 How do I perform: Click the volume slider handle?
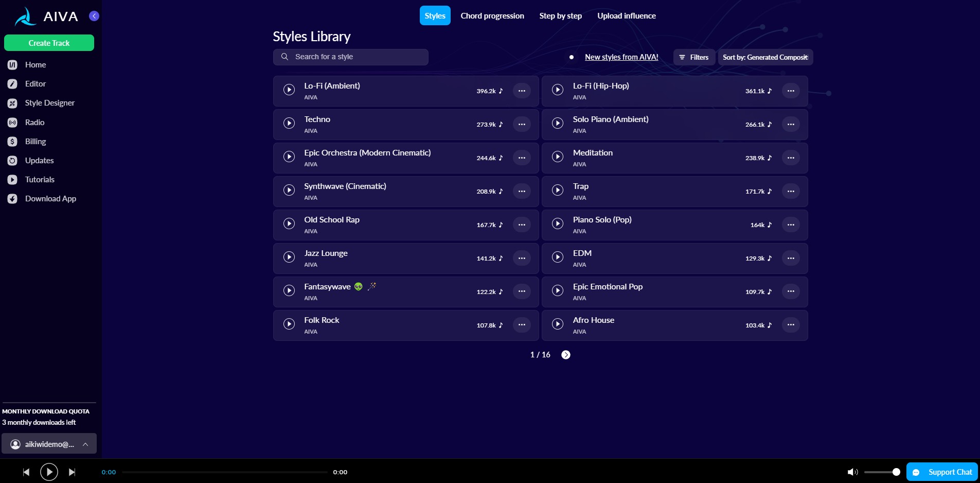(x=896, y=472)
